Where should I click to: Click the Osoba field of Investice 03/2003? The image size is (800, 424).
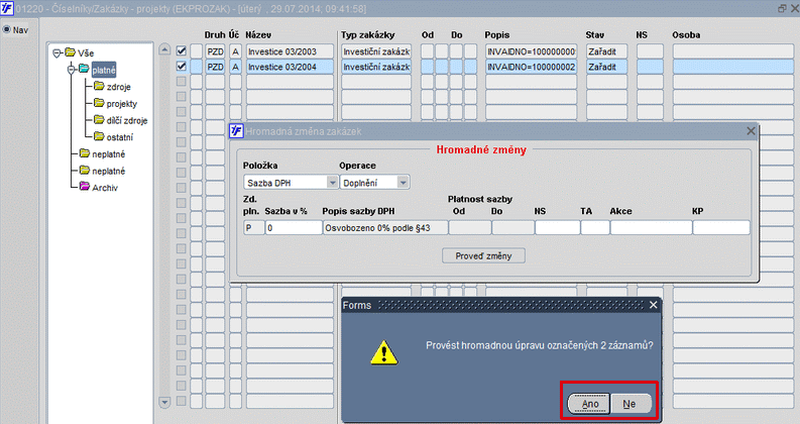733,52
